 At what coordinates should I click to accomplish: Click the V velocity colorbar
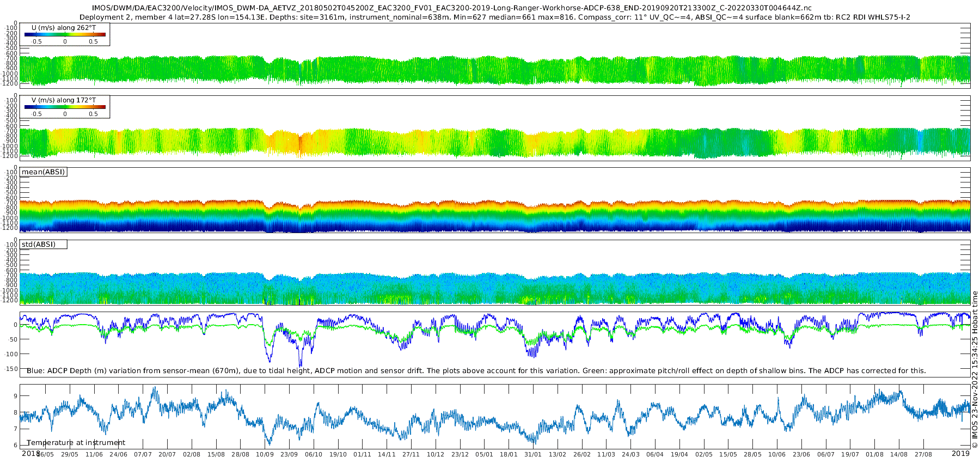(x=65, y=107)
